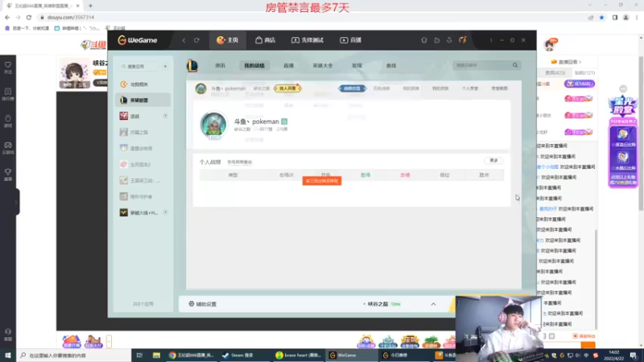
Task: Switch to Steam 登录 in taskbar
Action: click(x=244, y=356)
